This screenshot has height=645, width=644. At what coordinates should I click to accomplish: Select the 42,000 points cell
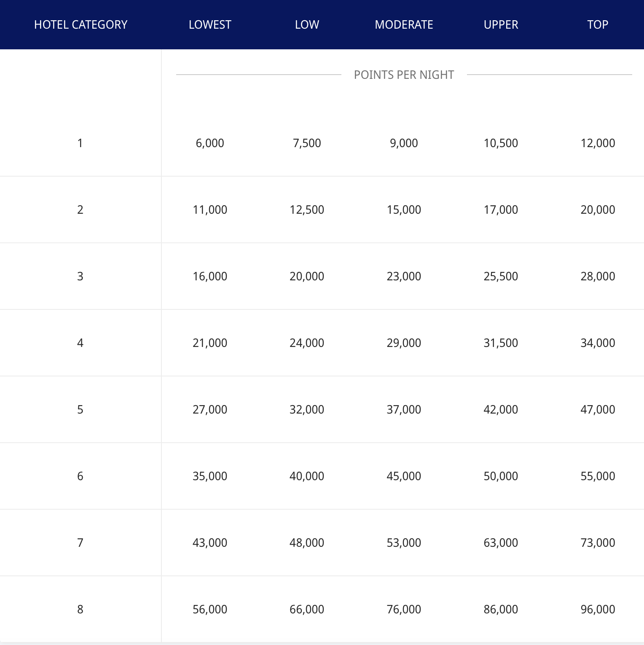pos(501,409)
